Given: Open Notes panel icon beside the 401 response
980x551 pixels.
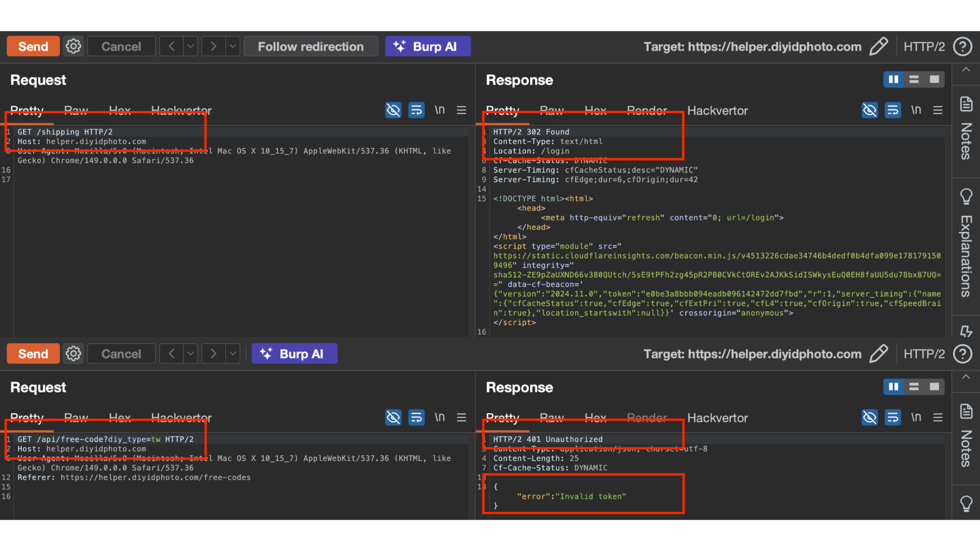Looking at the screenshot, I should pyautogui.click(x=966, y=411).
